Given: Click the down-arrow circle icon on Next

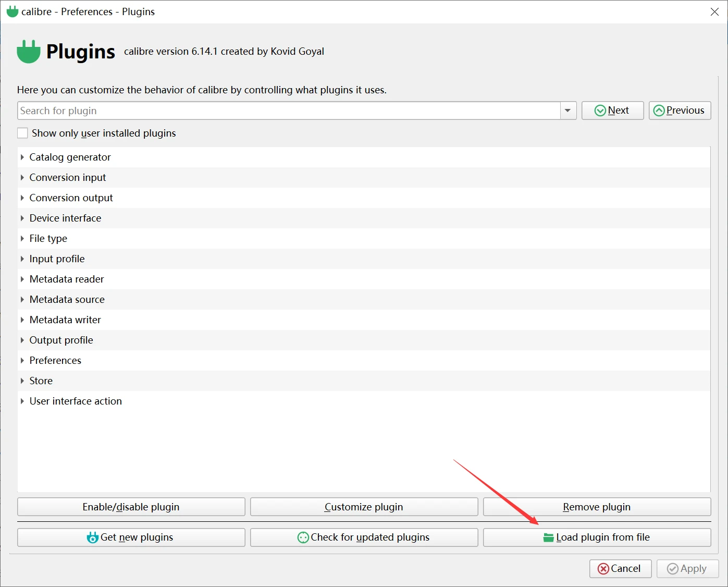Looking at the screenshot, I should 600,111.
